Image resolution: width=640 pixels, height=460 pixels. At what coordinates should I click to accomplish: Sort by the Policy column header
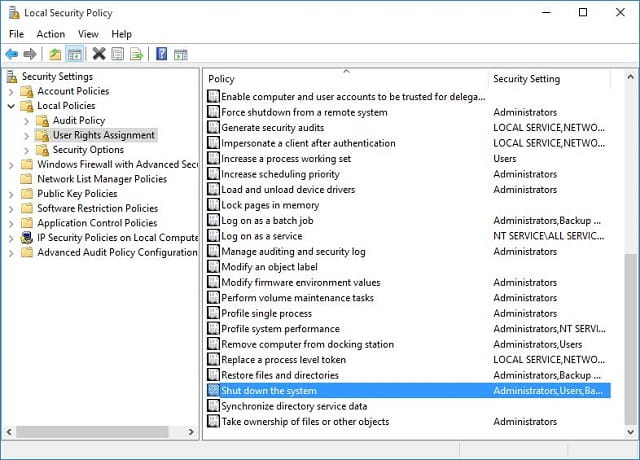tap(346, 78)
